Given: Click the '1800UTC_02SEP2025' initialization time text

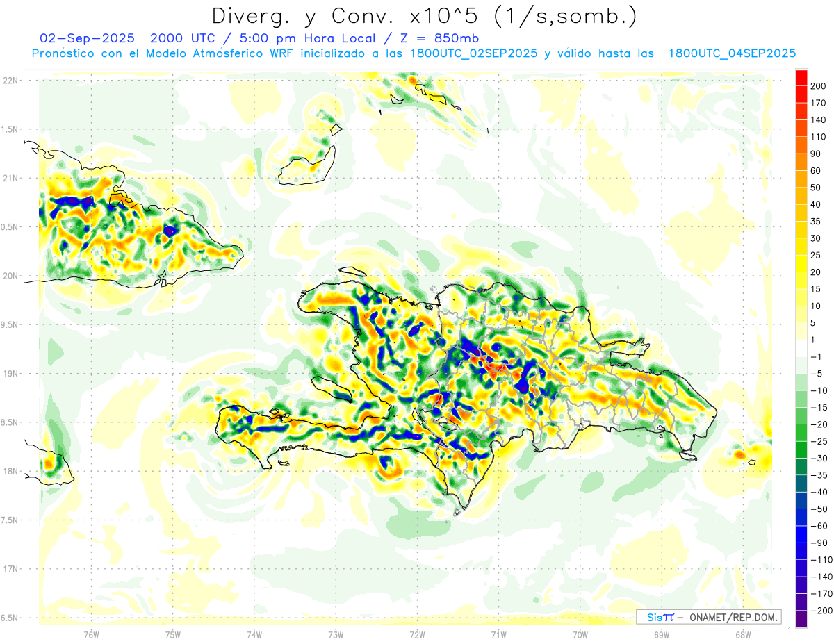Looking at the screenshot, I should [x=474, y=53].
